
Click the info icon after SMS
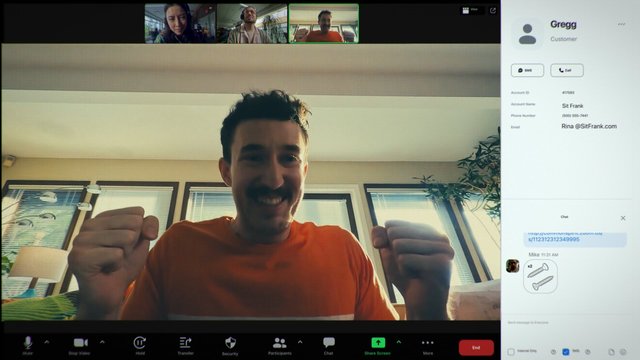click(588, 351)
